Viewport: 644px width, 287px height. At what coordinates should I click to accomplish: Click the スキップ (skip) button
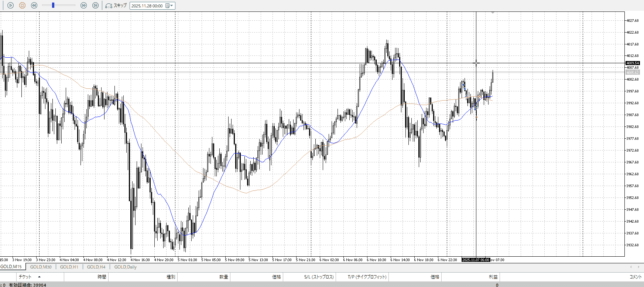pos(116,6)
